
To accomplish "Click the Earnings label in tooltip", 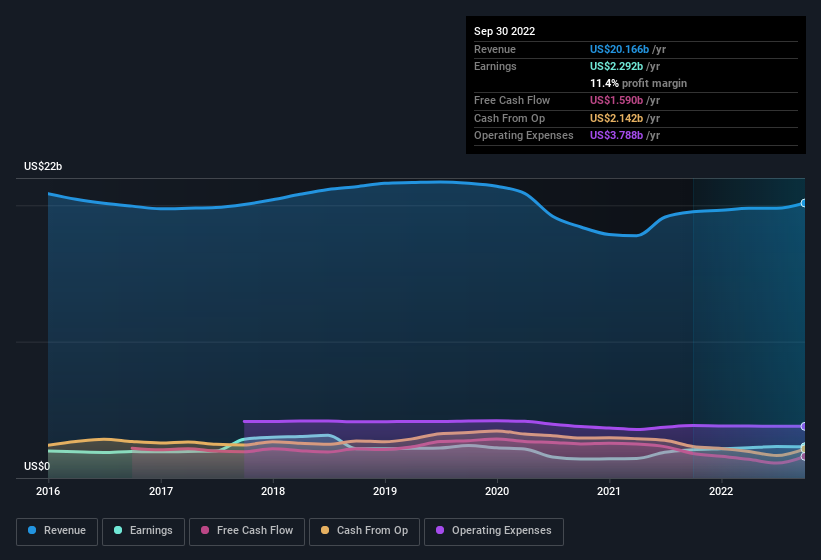I will [495, 66].
